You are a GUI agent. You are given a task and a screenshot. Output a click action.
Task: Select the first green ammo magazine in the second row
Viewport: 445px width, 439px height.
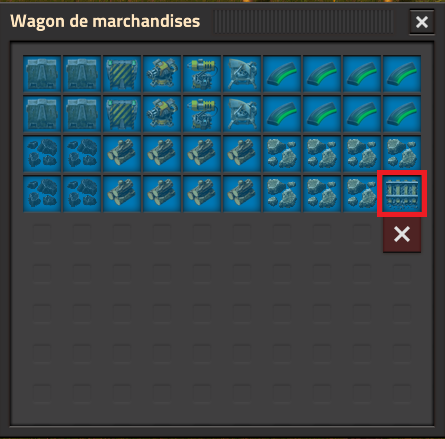pos(282,113)
